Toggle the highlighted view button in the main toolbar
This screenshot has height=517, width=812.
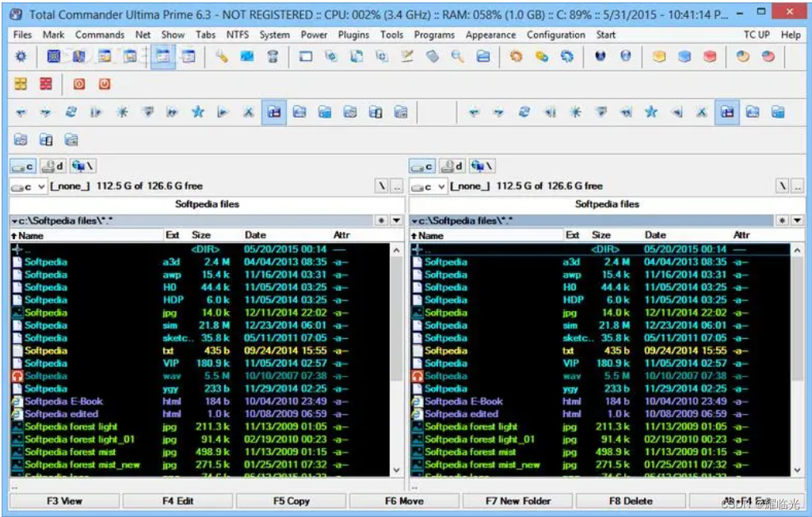point(163,56)
